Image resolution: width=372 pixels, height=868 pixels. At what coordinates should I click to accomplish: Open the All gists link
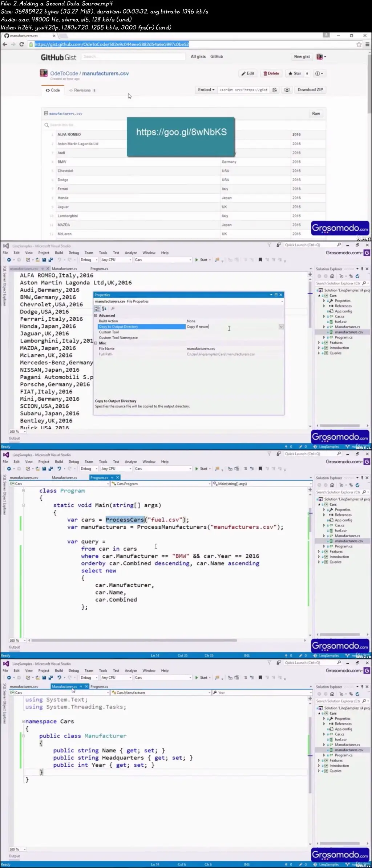click(198, 57)
